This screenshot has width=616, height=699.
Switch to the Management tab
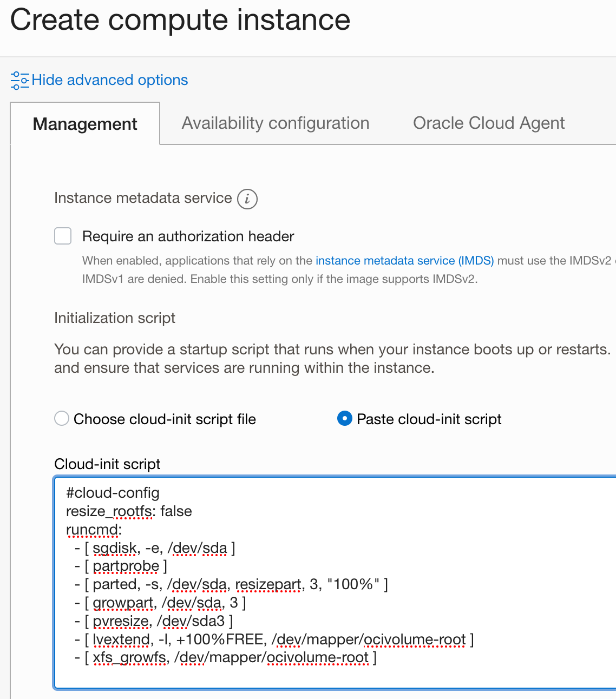pos(84,124)
